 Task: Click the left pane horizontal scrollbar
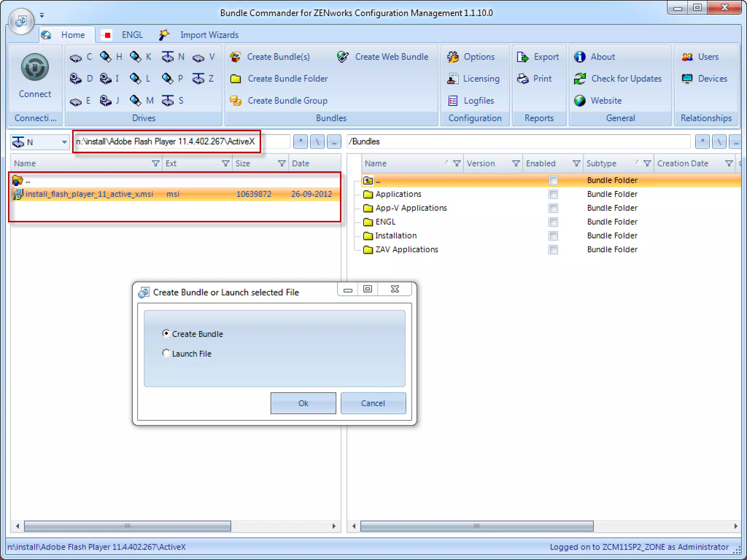(127, 526)
